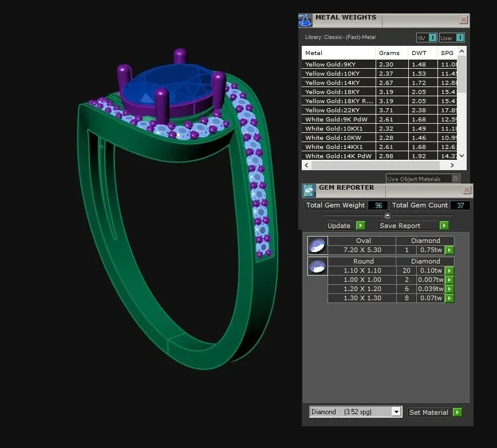Click green arrow for the 1.30 X 1.30 row
Screen dimensions: 497x448
click(449, 298)
